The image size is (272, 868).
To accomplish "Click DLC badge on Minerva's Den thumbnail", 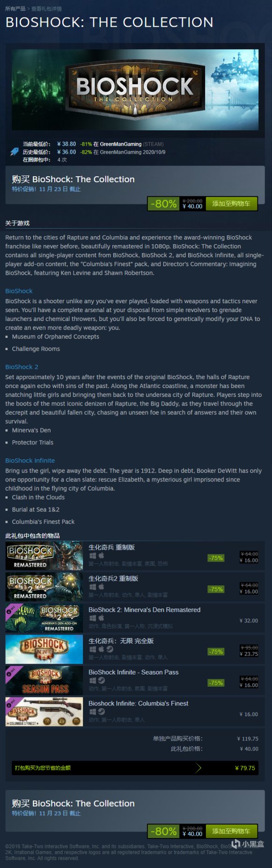I will pyautogui.click(x=11, y=610).
